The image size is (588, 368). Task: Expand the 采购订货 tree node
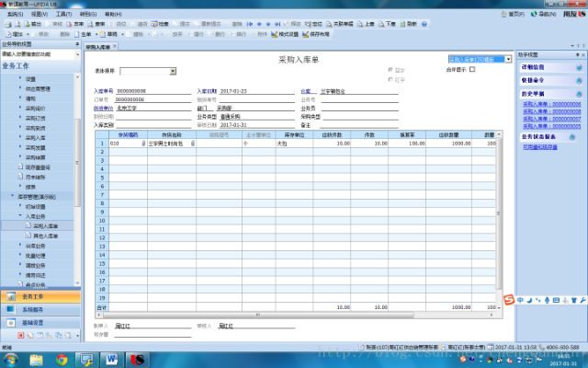20,118
